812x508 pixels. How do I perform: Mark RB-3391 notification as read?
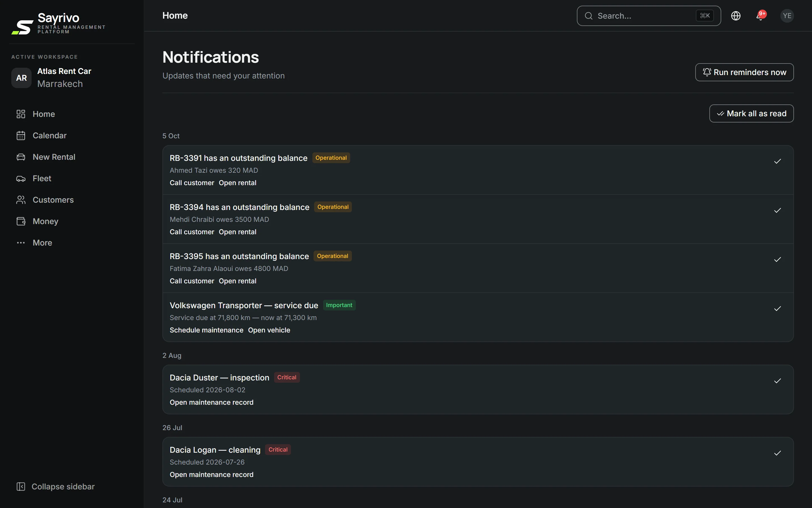(777, 161)
